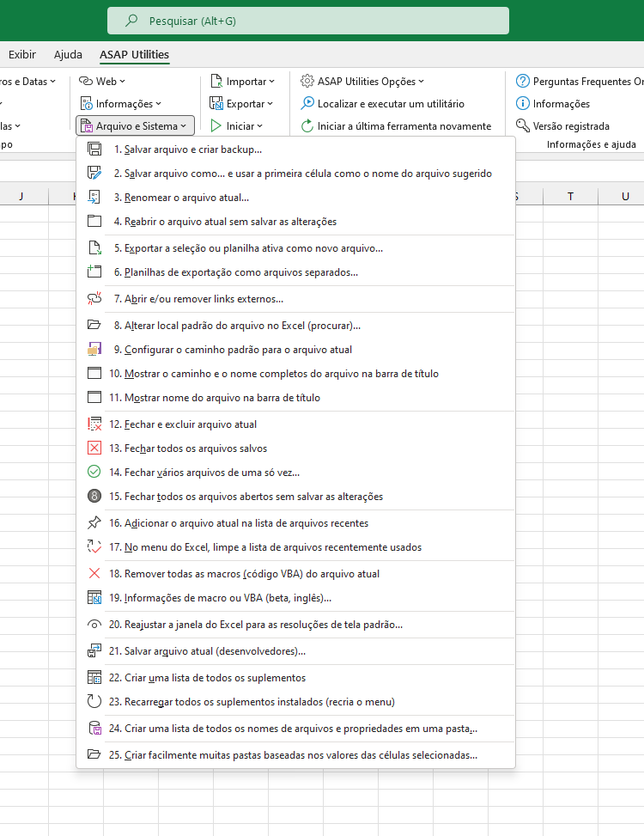Select Fechar todos os arquivos salvos entry
Viewport: 644px width, 836px height.
pyautogui.click(x=295, y=448)
